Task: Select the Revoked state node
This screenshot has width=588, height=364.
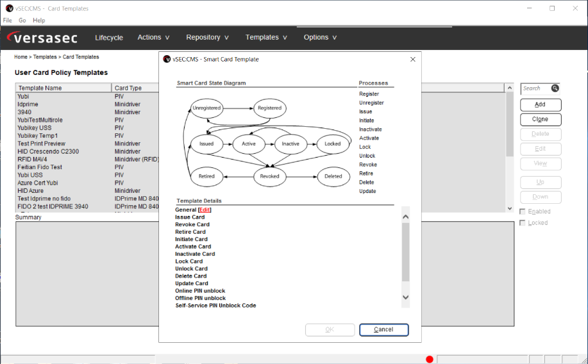Action: 269,176
